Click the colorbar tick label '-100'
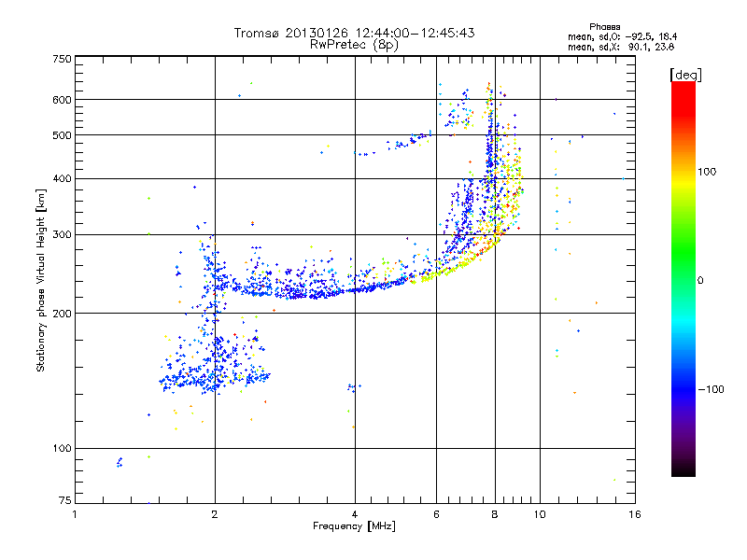The width and height of the screenshot is (747, 560). click(712, 389)
